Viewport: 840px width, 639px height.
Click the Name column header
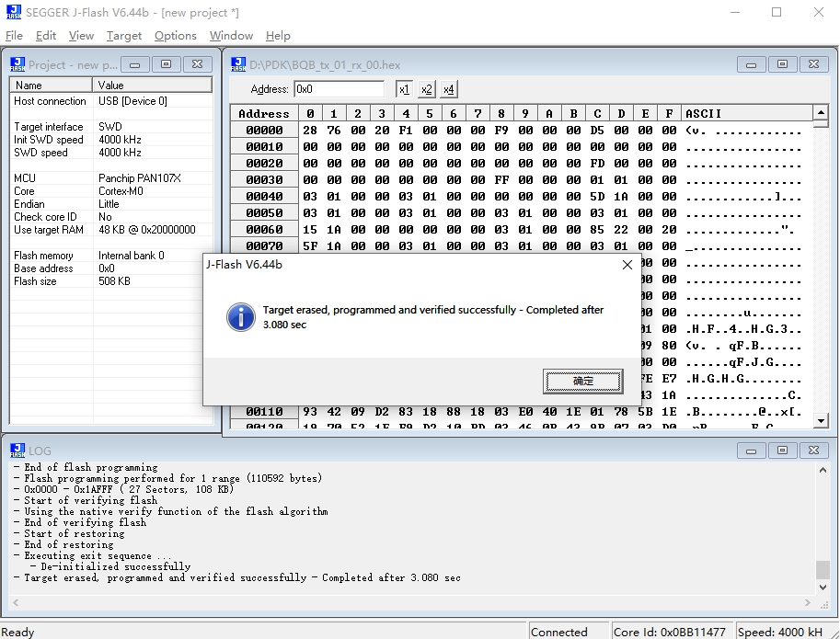pos(51,86)
